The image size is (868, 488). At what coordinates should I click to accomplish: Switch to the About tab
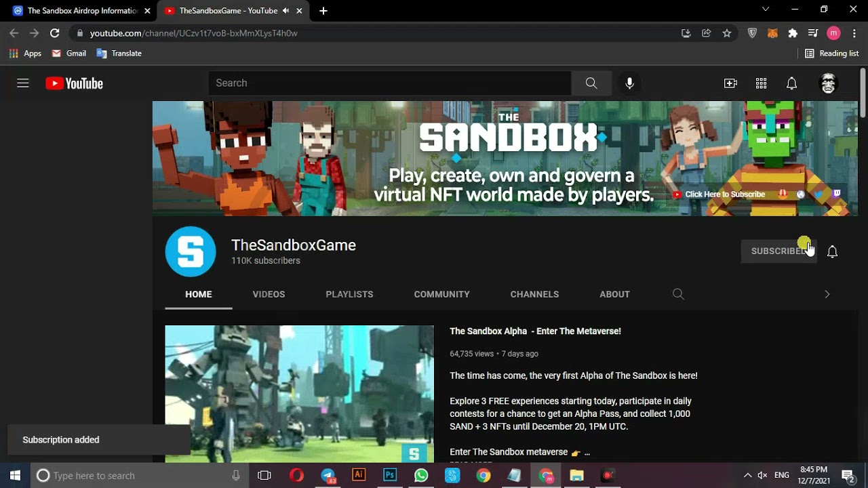click(614, 294)
